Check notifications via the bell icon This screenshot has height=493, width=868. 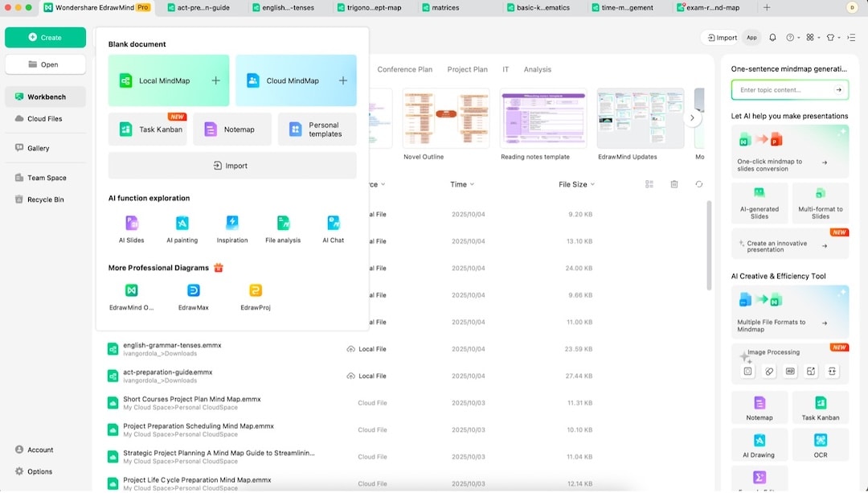pos(772,37)
